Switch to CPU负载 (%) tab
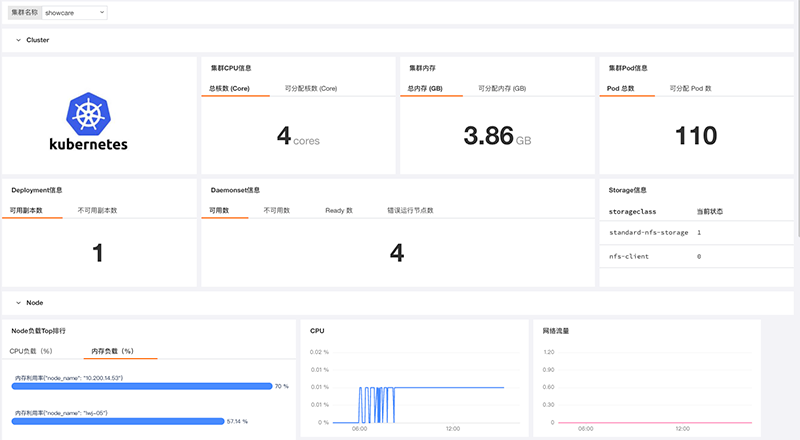The image size is (800, 440). pyautogui.click(x=31, y=351)
